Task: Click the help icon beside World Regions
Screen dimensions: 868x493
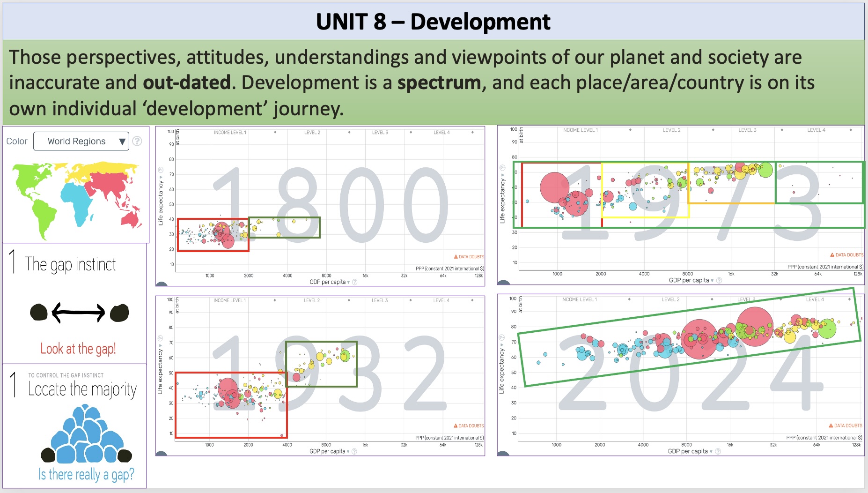Action: coord(137,141)
